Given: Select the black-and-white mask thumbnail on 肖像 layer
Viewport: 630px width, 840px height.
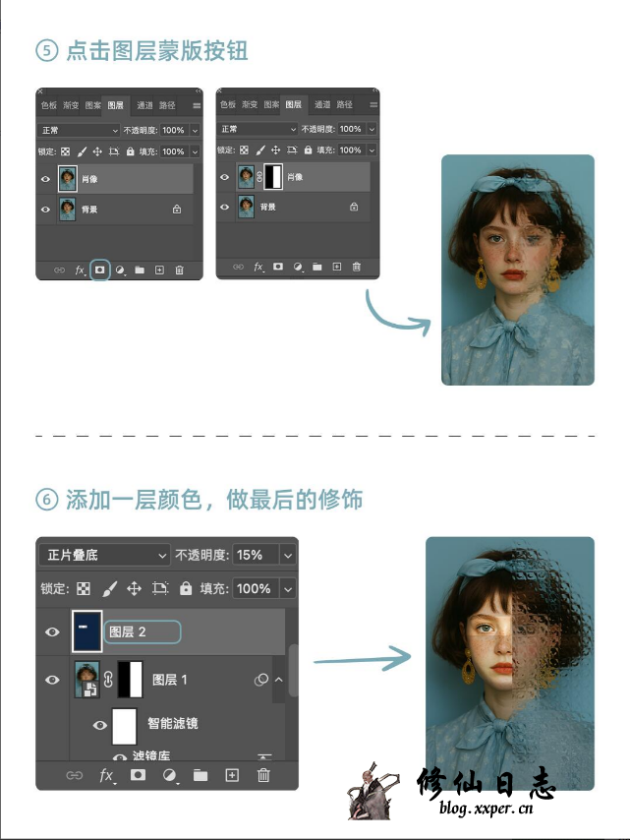Looking at the screenshot, I should coord(274,178).
